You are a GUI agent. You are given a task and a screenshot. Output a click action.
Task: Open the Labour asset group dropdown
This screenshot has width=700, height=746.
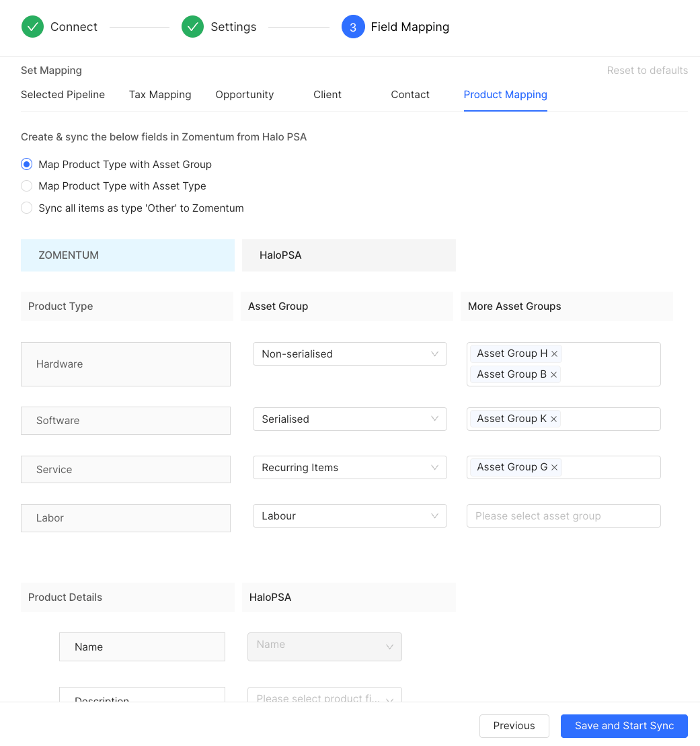pos(350,515)
